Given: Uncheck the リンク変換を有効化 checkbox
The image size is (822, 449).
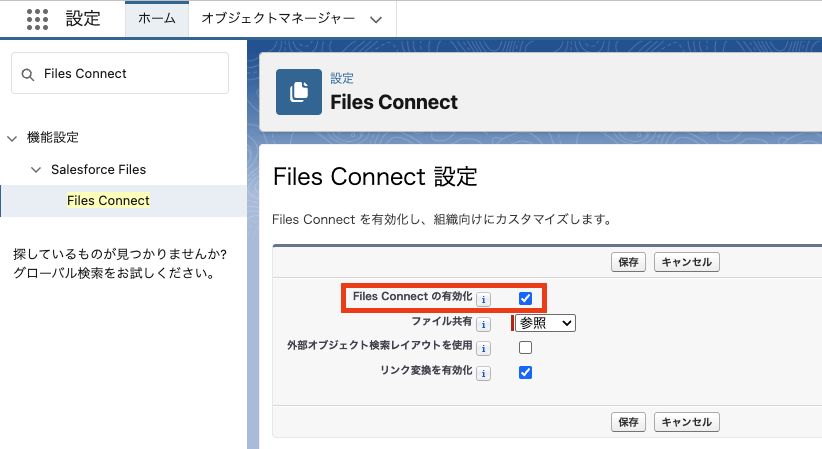Looking at the screenshot, I should coord(525,373).
